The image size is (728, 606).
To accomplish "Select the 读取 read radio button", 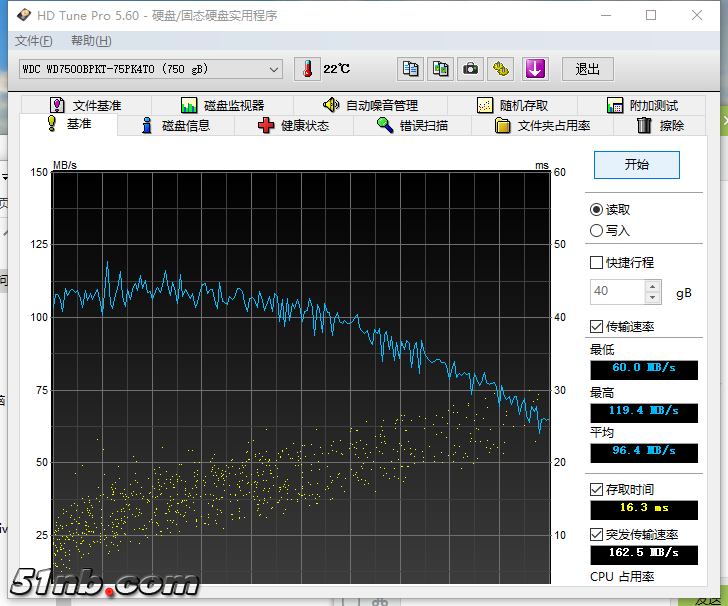I will point(597,209).
